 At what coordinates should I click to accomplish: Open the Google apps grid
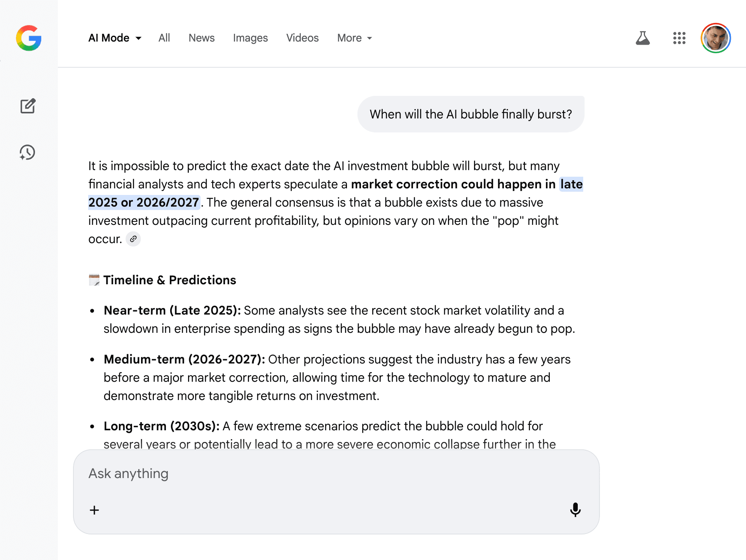(679, 38)
